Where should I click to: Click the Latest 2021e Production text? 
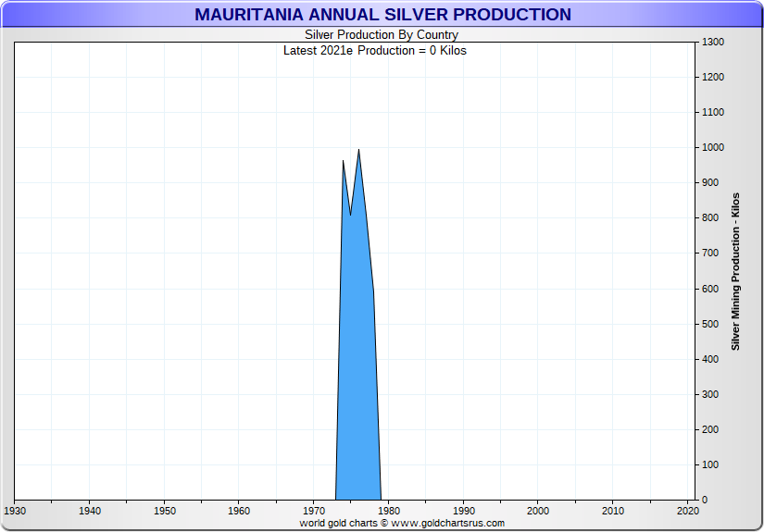[x=374, y=50]
